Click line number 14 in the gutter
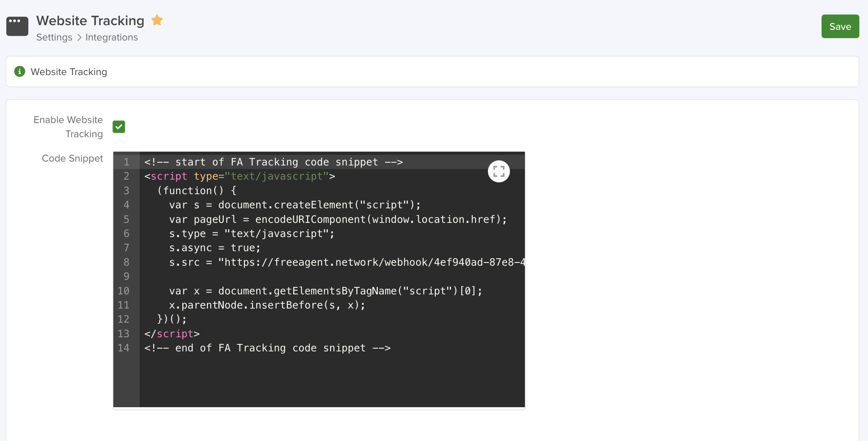868x441 pixels. point(124,348)
